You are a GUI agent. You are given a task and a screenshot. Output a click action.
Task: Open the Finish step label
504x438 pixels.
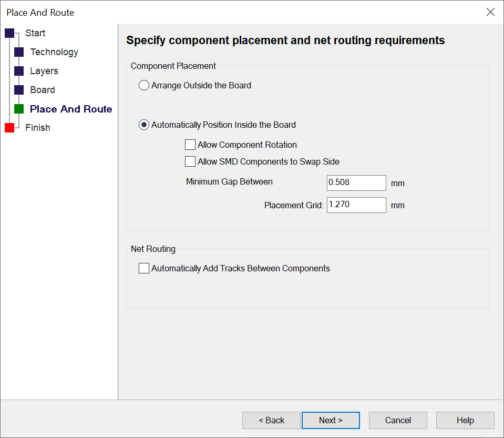click(38, 128)
